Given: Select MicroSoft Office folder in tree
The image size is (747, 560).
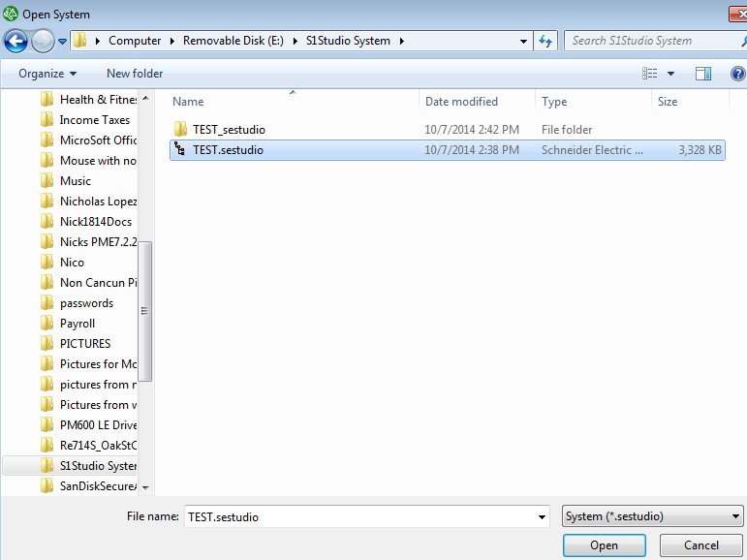Looking at the screenshot, I should pyautogui.click(x=98, y=140).
